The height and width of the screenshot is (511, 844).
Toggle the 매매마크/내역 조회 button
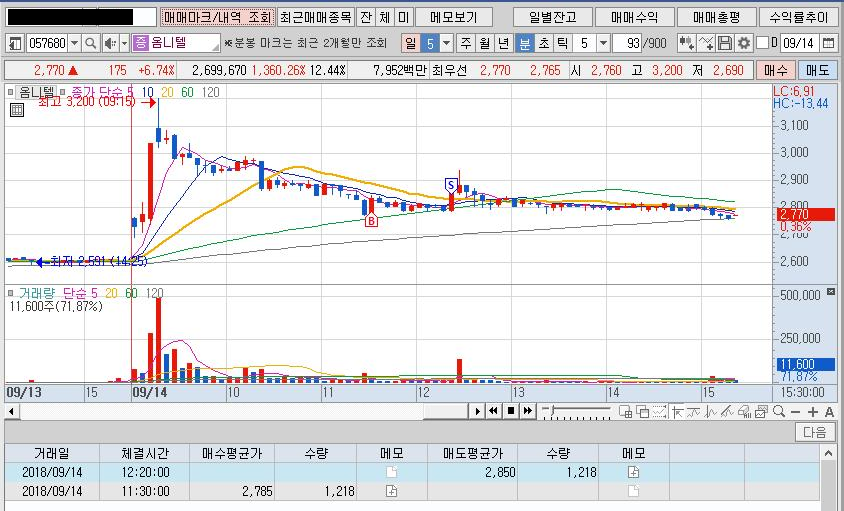pos(217,17)
